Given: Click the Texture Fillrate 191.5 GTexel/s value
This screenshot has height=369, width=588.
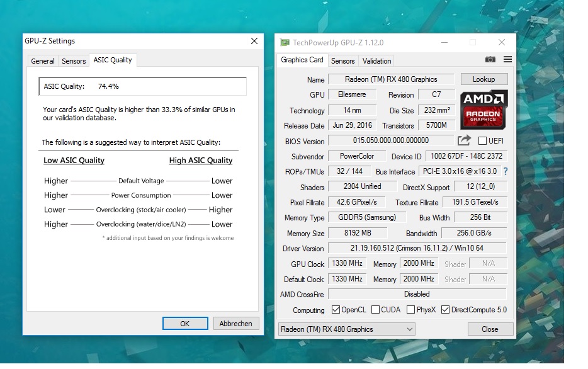Looking at the screenshot, I should pyautogui.click(x=475, y=202).
